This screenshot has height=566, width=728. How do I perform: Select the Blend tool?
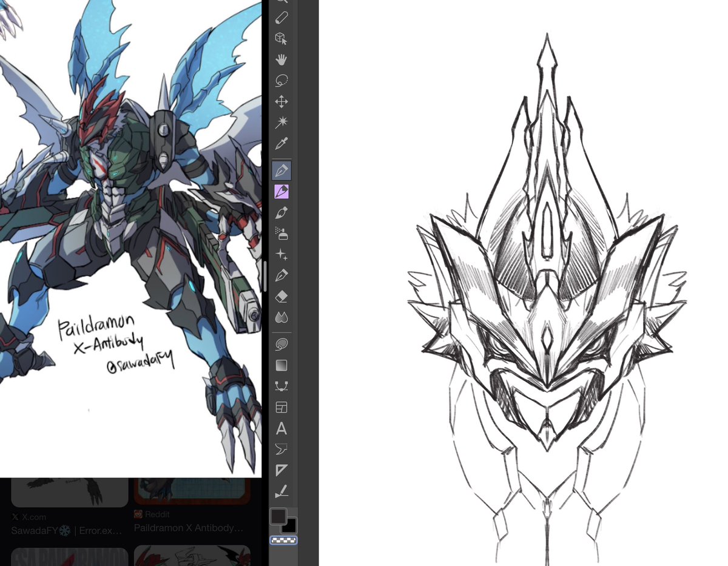281,317
